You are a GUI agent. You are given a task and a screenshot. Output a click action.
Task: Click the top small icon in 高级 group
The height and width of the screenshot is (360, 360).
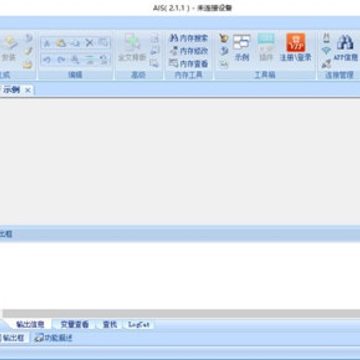[154, 38]
